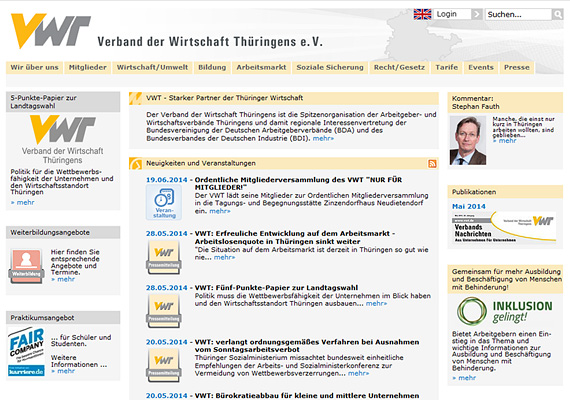Screen dimensions: 570x400
Task: Click the Mai 2014 publication link
Action: pos(469,207)
